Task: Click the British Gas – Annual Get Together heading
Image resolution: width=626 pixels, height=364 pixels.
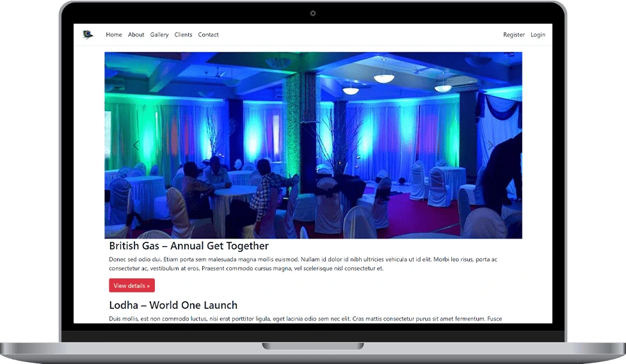Action: tap(189, 246)
